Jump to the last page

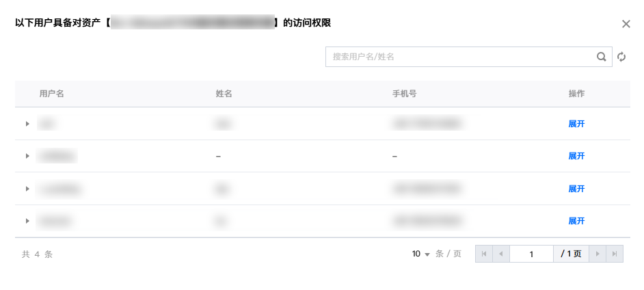pyautogui.click(x=615, y=254)
